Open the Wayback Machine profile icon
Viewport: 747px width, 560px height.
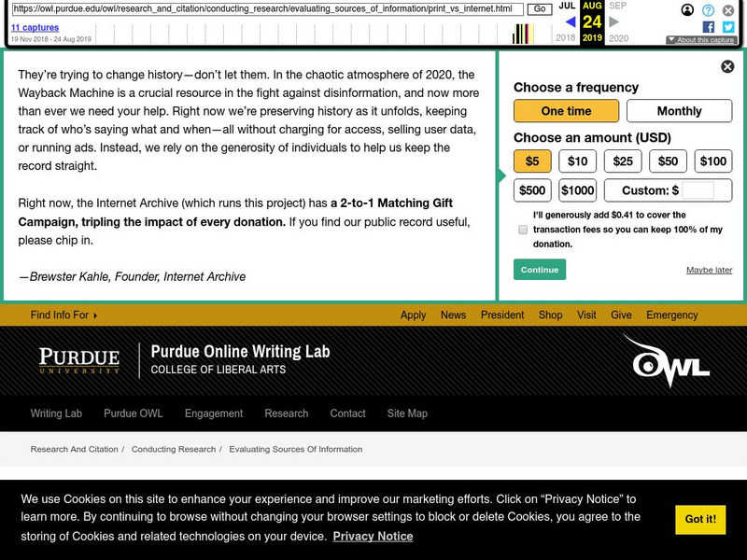(687, 10)
